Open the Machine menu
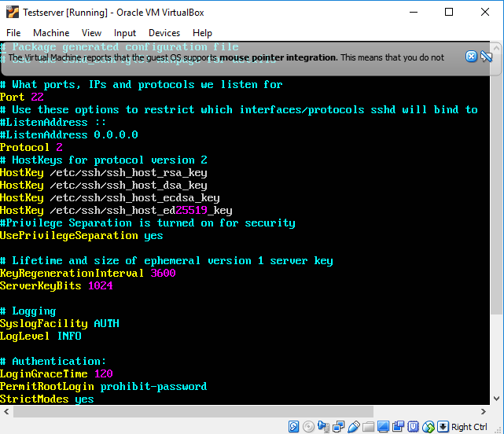 pyautogui.click(x=51, y=33)
